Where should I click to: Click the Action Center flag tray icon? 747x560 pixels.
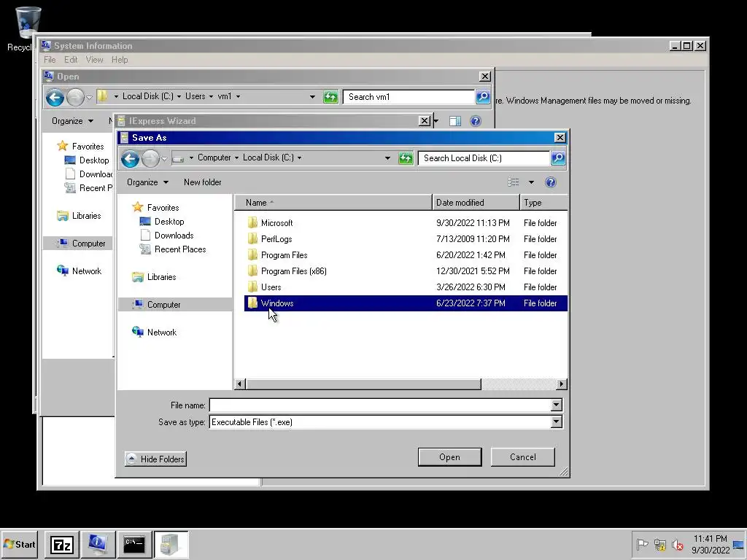point(642,544)
